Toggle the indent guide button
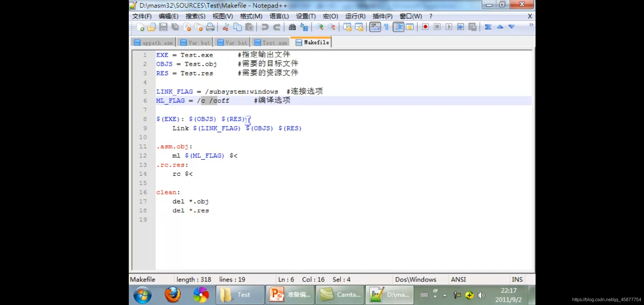Screen dimensions: 644x305 [x=398, y=27]
